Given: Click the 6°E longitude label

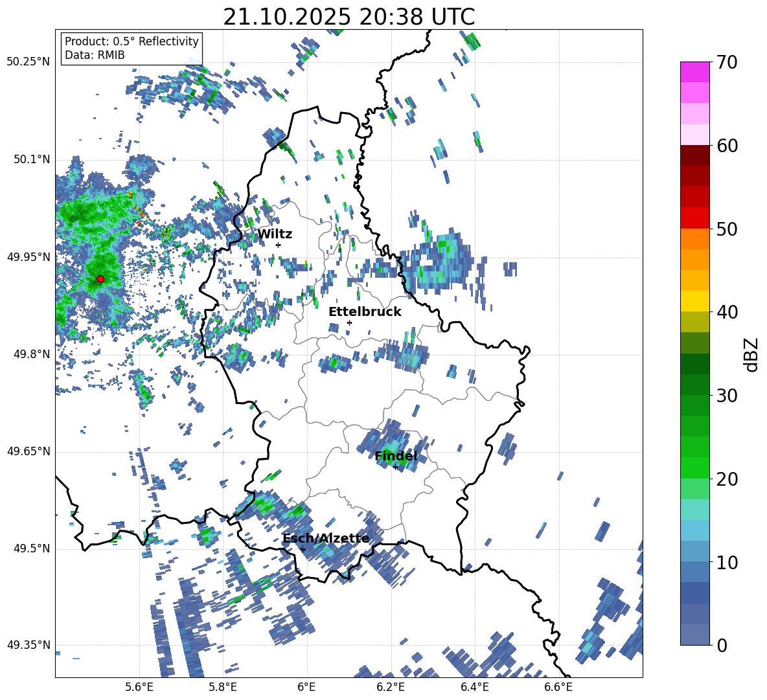Looking at the screenshot, I should pyautogui.click(x=306, y=687).
